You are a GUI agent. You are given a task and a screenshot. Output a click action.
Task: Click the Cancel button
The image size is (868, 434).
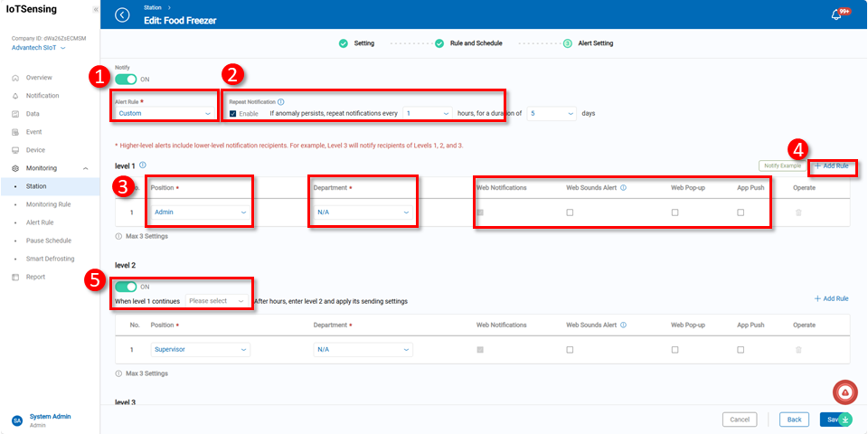click(740, 420)
